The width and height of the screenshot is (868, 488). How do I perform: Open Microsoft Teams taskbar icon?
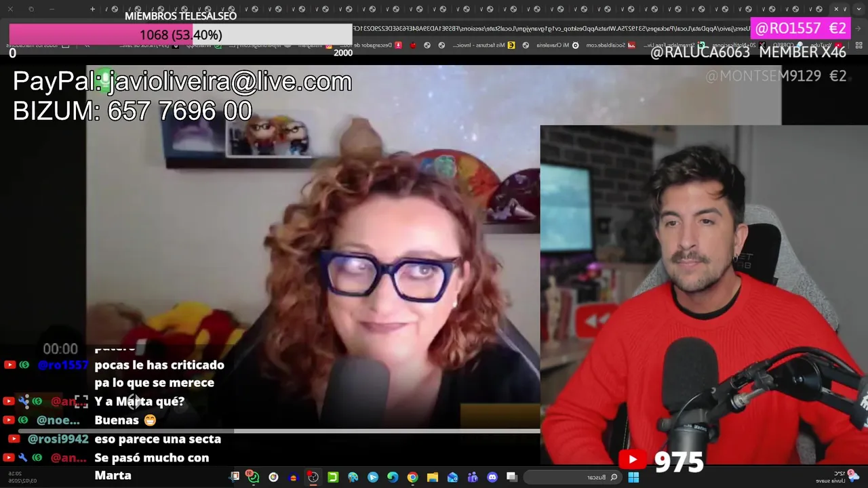pos(473,477)
